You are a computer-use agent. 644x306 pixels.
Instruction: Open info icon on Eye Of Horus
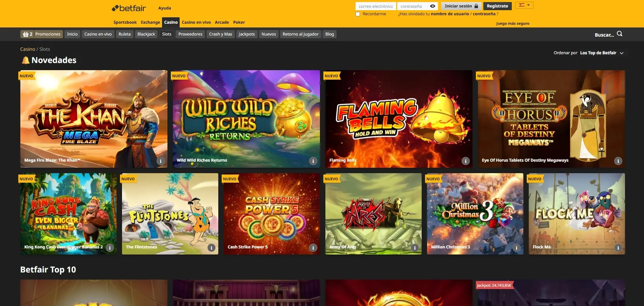click(618, 161)
